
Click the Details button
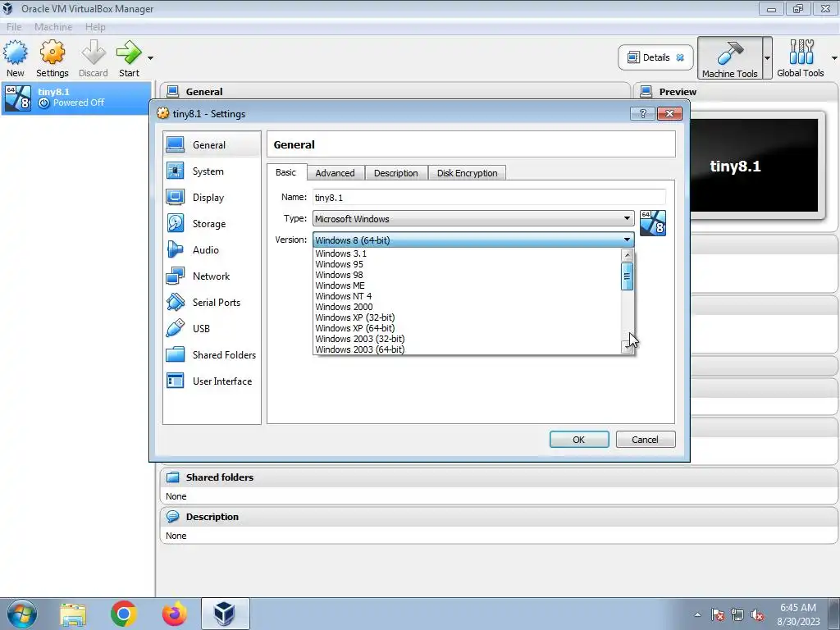tap(655, 57)
